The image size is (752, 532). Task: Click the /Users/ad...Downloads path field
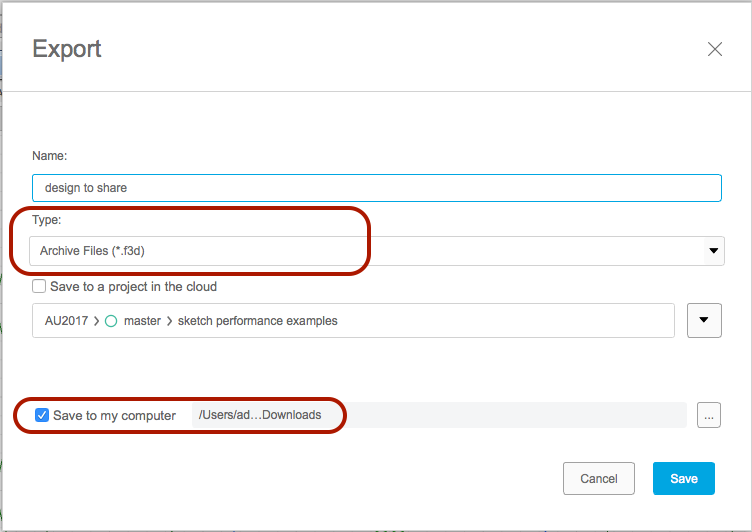pos(439,414)
